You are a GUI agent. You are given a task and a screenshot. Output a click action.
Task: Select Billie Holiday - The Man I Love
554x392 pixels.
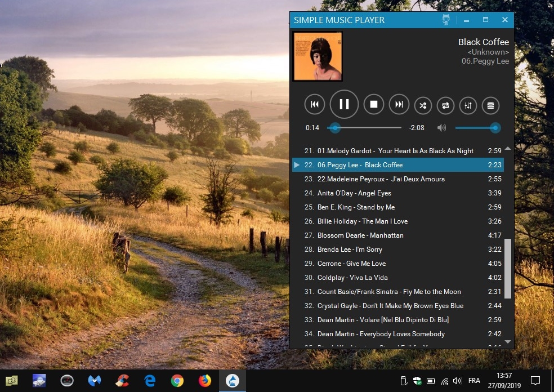(398, 221)
